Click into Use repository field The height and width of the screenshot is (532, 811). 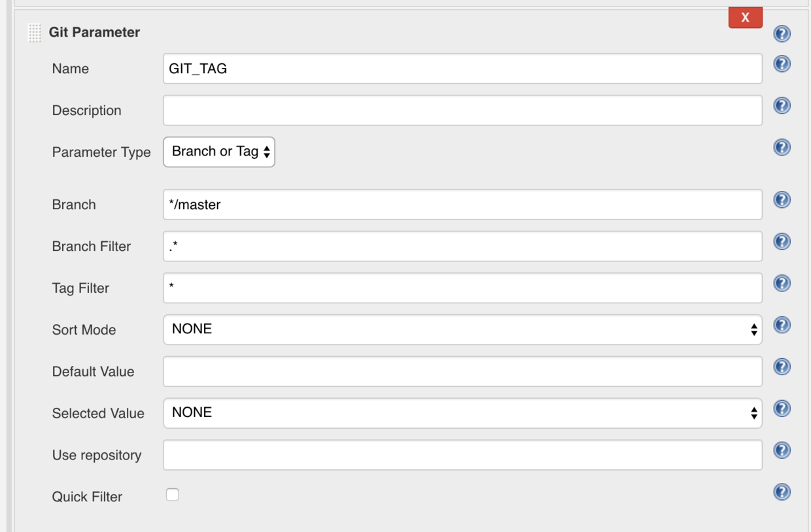coord(462,455)
